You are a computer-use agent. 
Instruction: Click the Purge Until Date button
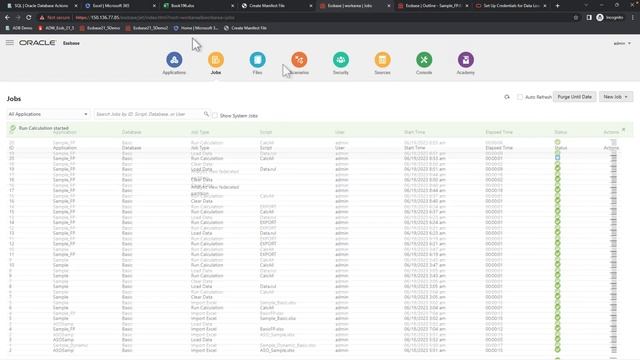click(574, 97)
